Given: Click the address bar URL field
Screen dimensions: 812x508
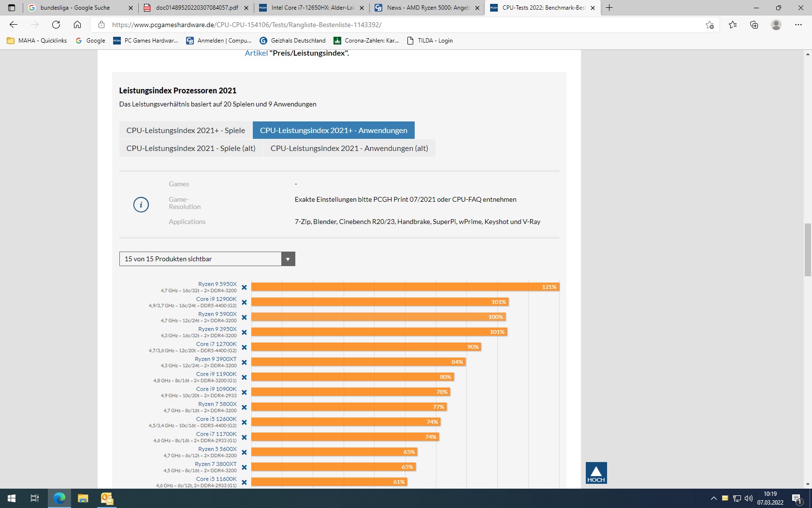Looking at the screenshot, I should pyautogui.click(x=405, y=25).
